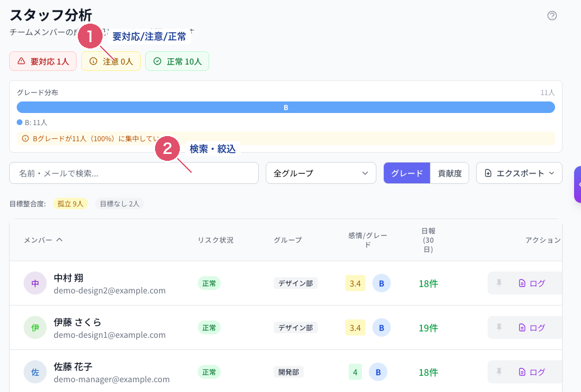Screen dimensions: 581x392
Task: Pin 中村 翔 with pin icon
Action: pos(499,284)
